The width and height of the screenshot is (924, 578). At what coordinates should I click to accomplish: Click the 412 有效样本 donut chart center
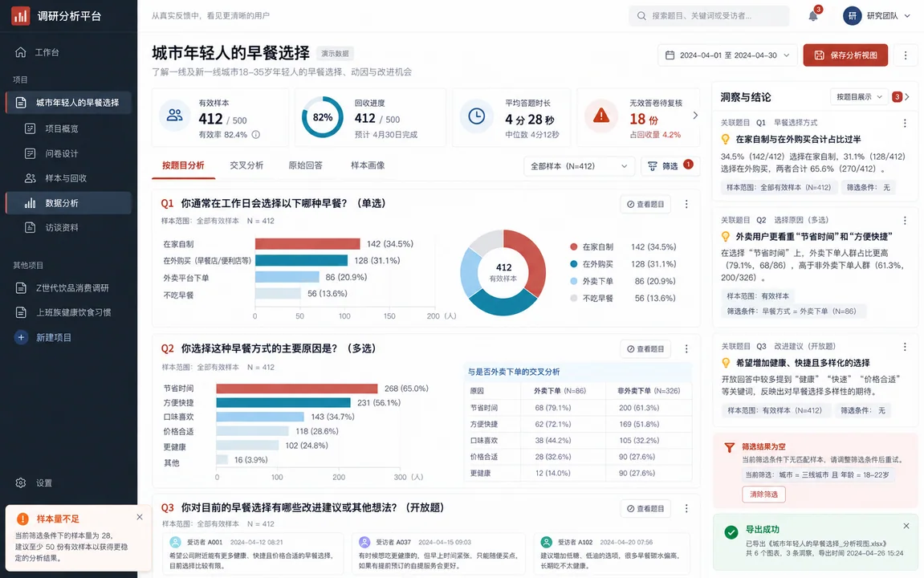pyautogui.click(x=503, y=271)
